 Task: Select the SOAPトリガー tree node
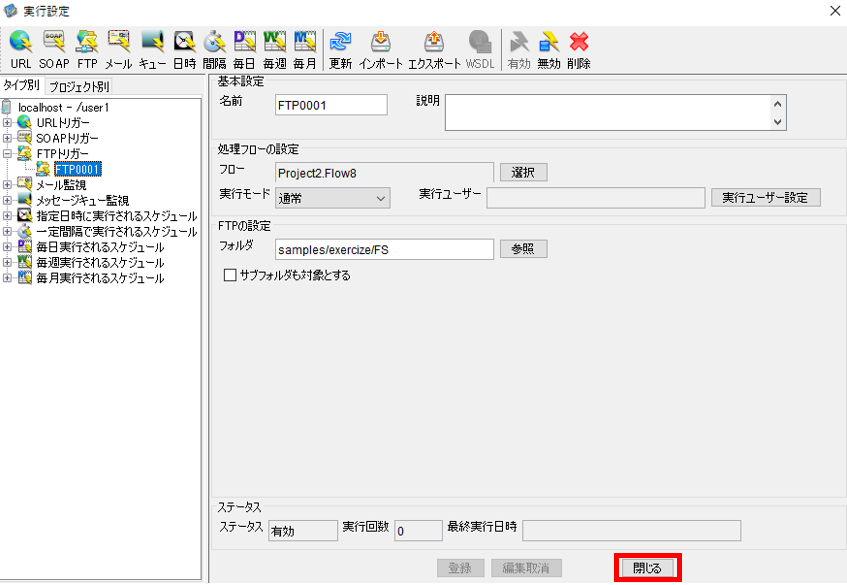pyautogui.click(x=67, y=138)
